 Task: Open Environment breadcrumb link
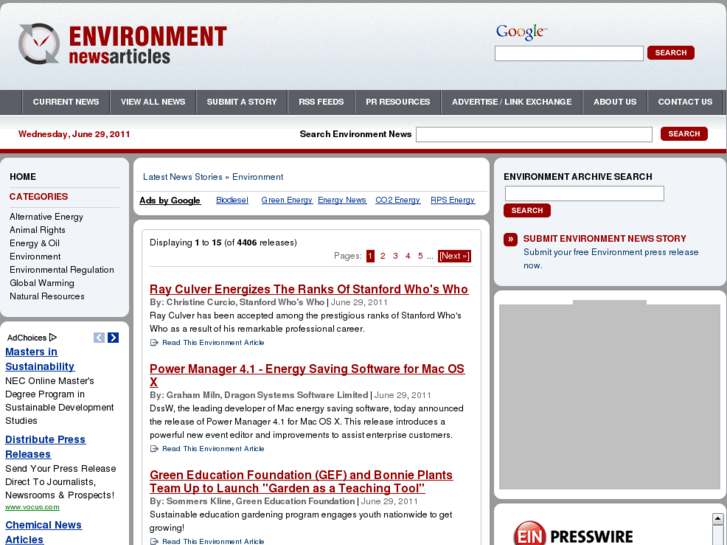click(x=258, y=177)
